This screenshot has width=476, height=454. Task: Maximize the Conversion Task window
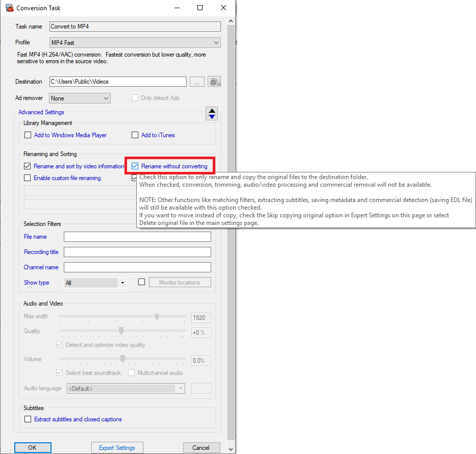point(200,8)
